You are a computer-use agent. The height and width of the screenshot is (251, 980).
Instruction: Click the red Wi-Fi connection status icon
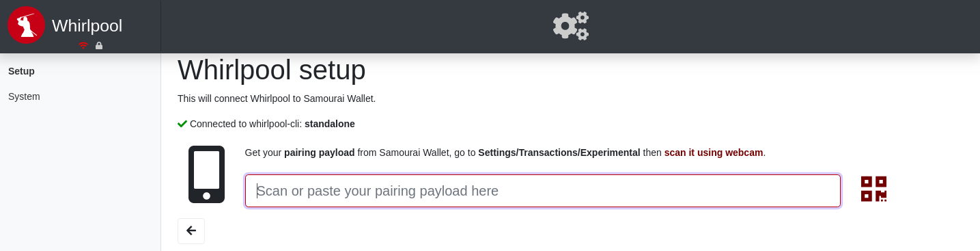click(83, 46)
